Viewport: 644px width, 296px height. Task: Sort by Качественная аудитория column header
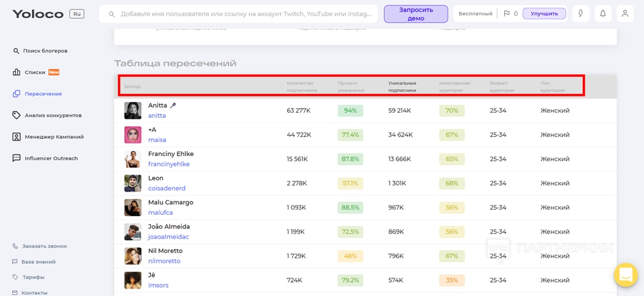(454, 86)
